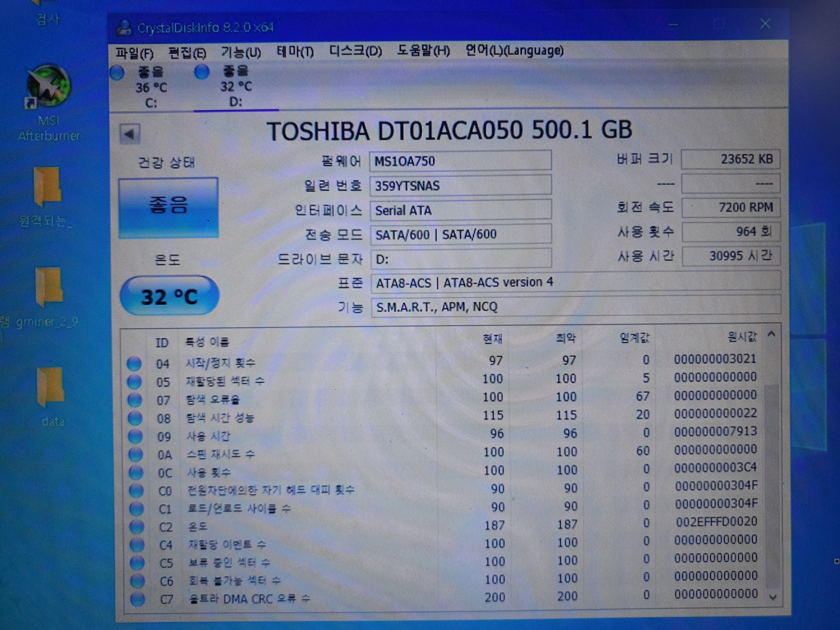Click status icon for attribute C1

tap(137, 509)
